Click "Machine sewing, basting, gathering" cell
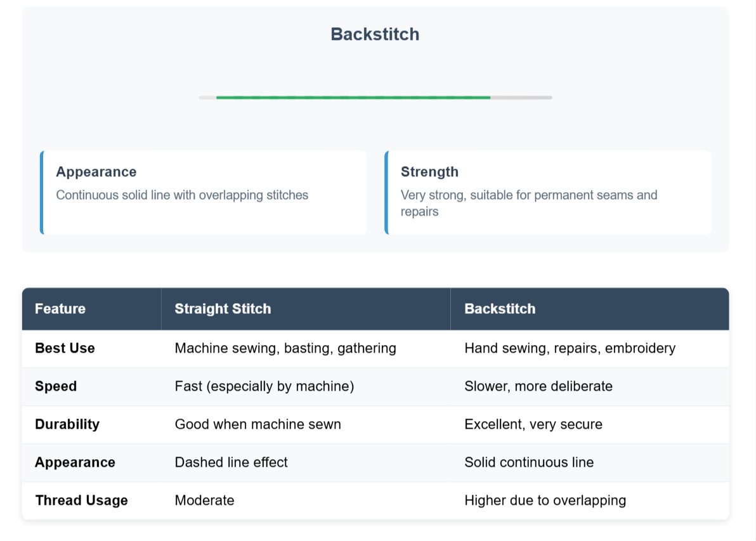The width and height of the screenshot is (756, 541). pyautogui.click(x=285, y=348)
